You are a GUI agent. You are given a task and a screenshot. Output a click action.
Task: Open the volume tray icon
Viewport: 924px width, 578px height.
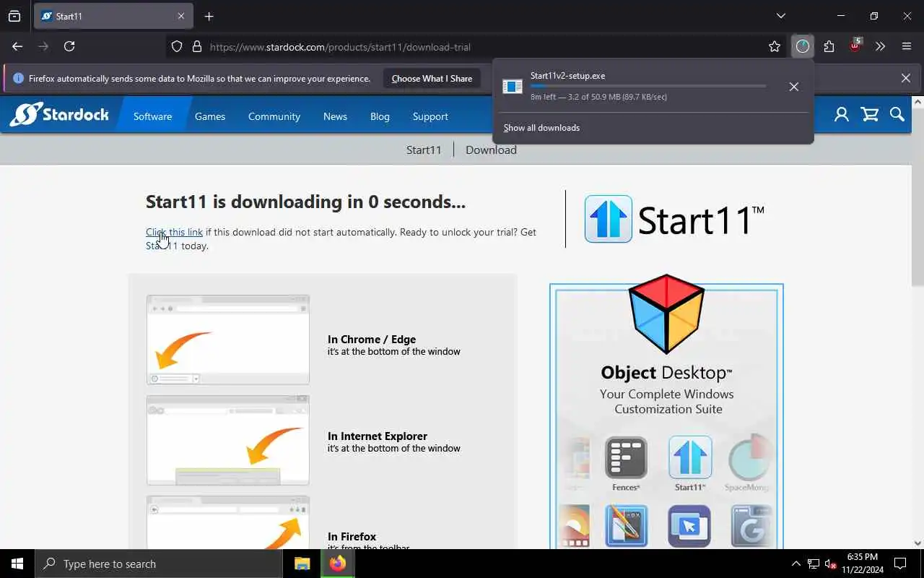coord(830,564)
